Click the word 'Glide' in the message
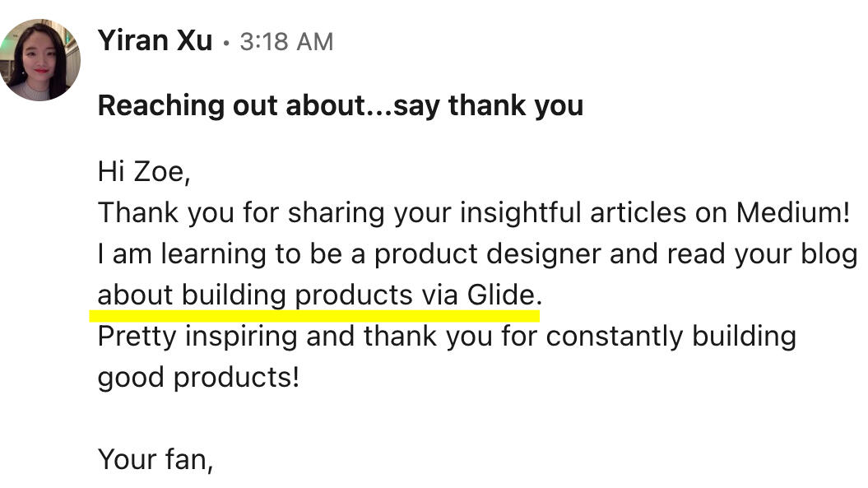 [x=500, y=295]
